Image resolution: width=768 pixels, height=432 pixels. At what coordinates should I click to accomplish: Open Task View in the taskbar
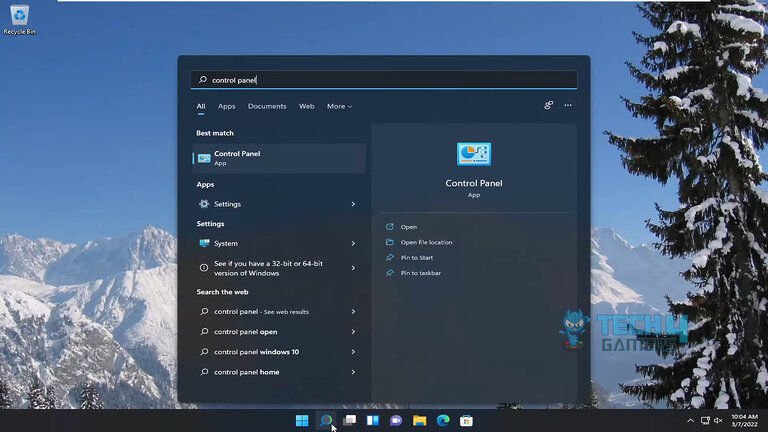(349, 421)
